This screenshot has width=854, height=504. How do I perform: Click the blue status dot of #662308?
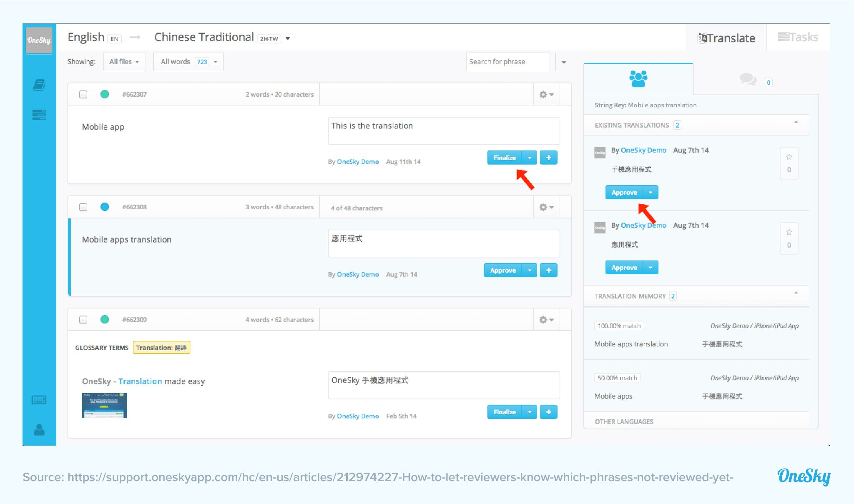click(105, 207)
